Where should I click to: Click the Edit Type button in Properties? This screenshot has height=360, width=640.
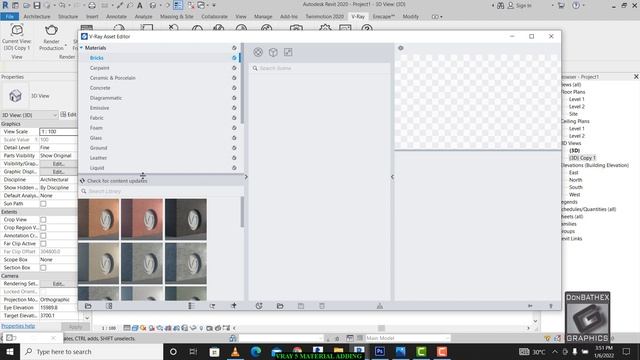(68, 115)
